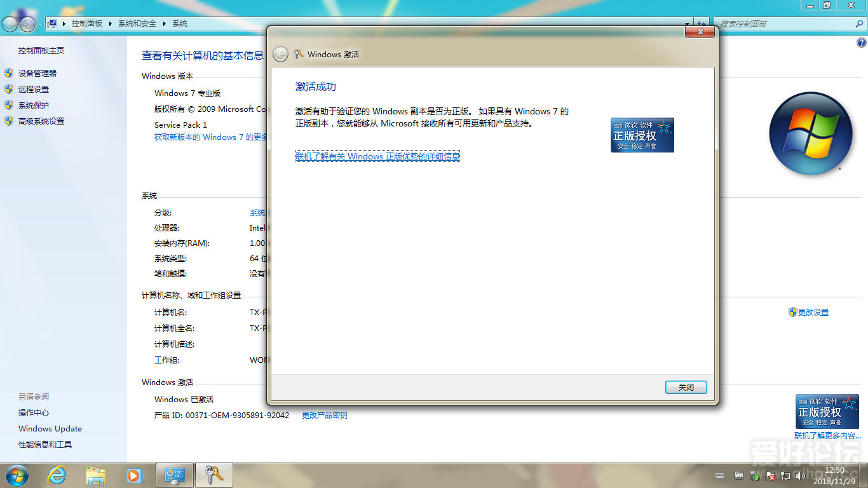
Task: Open 设备管理器 from the sidebar
Action: click(x=37, y=73)
